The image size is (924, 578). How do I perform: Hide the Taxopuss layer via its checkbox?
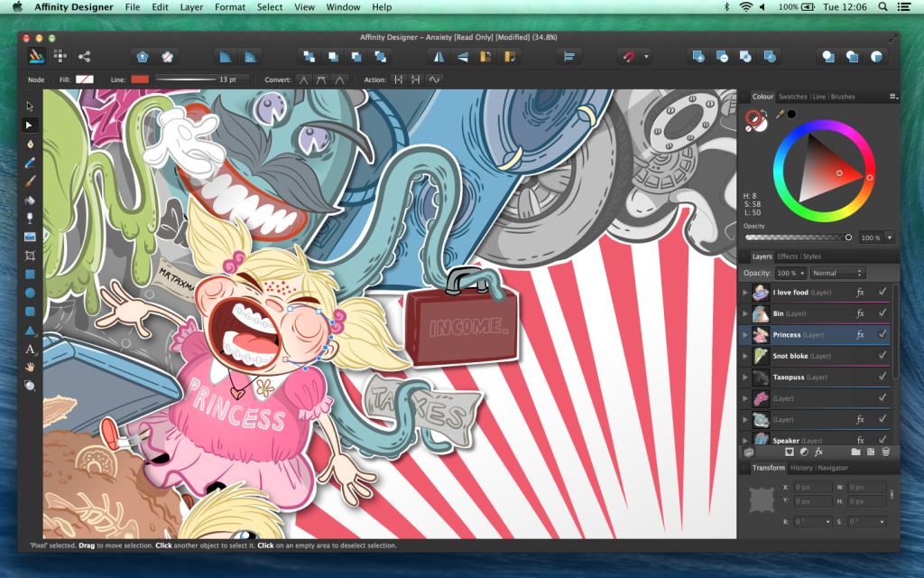coord(882,377)
